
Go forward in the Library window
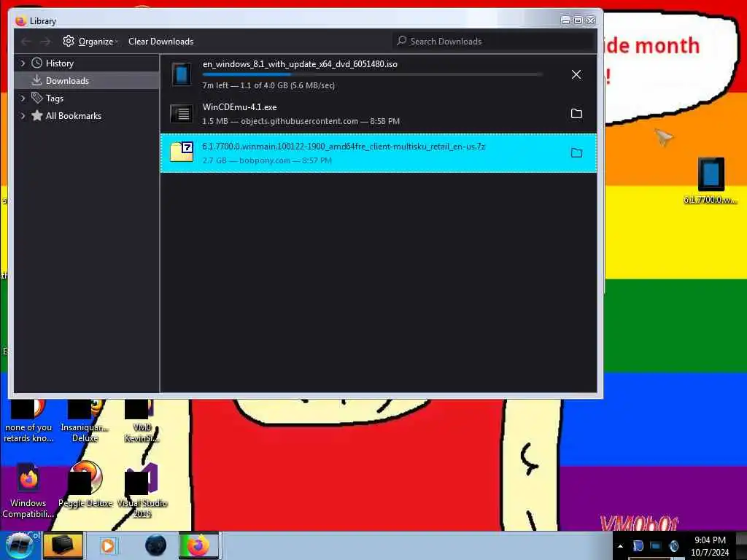45,42
